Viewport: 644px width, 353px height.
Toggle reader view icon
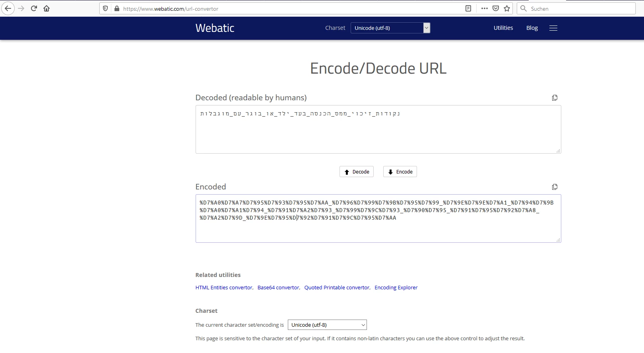pyautogui.click(x=468, y=8)
